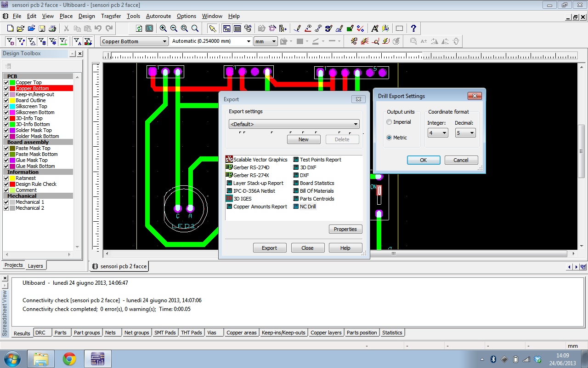The image size is (588, 368).
Task: Create a new design with New icon
Action: [x=10, y=28]
